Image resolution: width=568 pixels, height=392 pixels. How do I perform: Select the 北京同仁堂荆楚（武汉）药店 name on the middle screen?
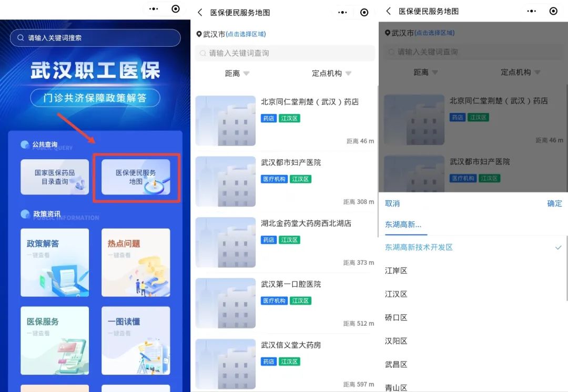[310, 102]
